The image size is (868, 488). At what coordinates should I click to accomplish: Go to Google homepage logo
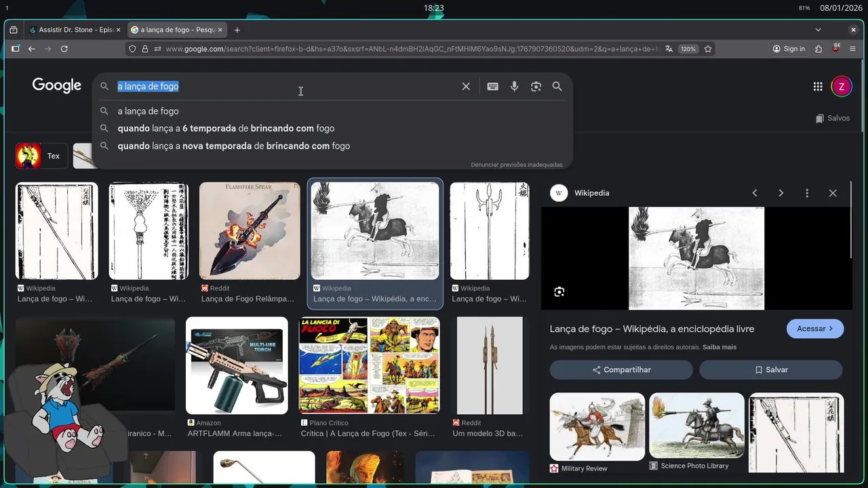pyautogui.click(x=57, y=85)
